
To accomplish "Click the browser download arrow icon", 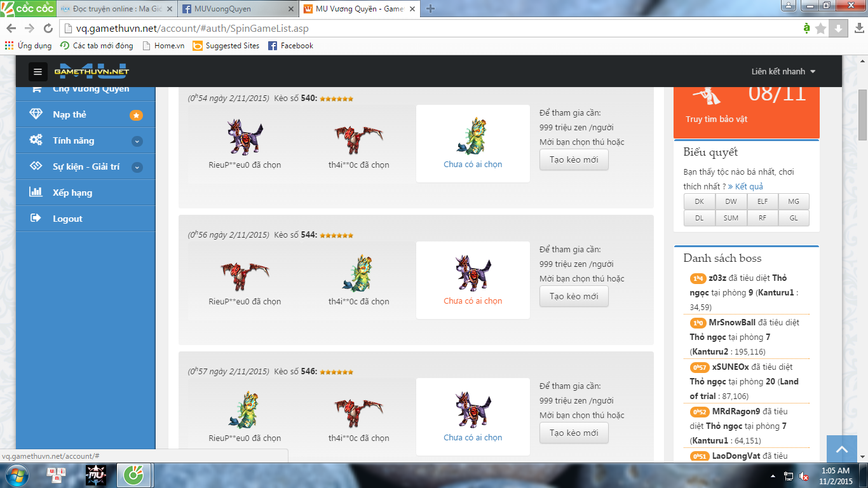I will click(x=839, y=28).
